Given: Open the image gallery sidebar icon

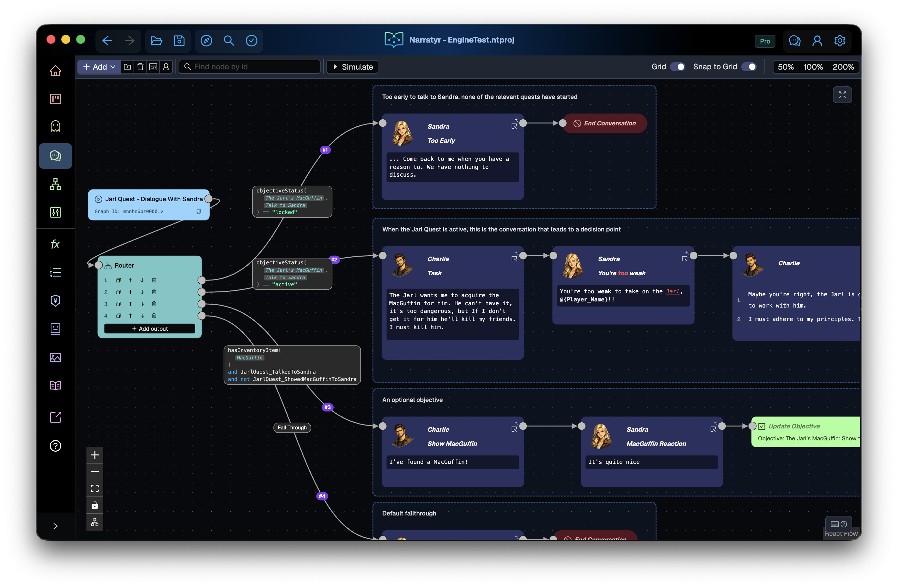Looking at the screenshot, I should 55,357.
